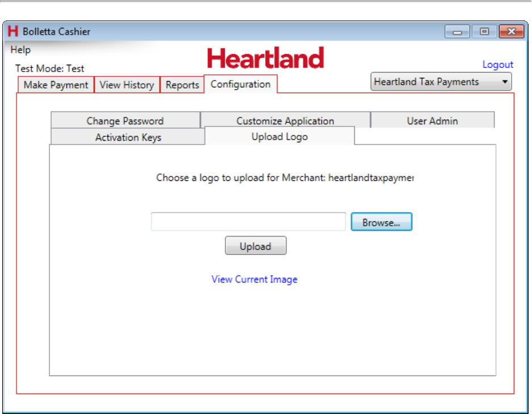The height and width of the screenshot is (414, 532).
Task: Click the Upload button
Action: (x=255, y=246)
